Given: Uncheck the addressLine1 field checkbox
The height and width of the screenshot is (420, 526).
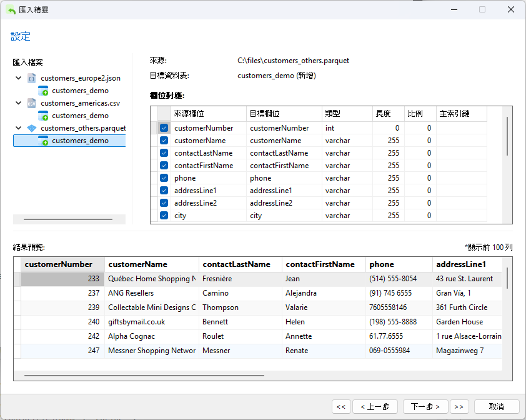Looking at the screenshot, I should [x=164, y=191].
